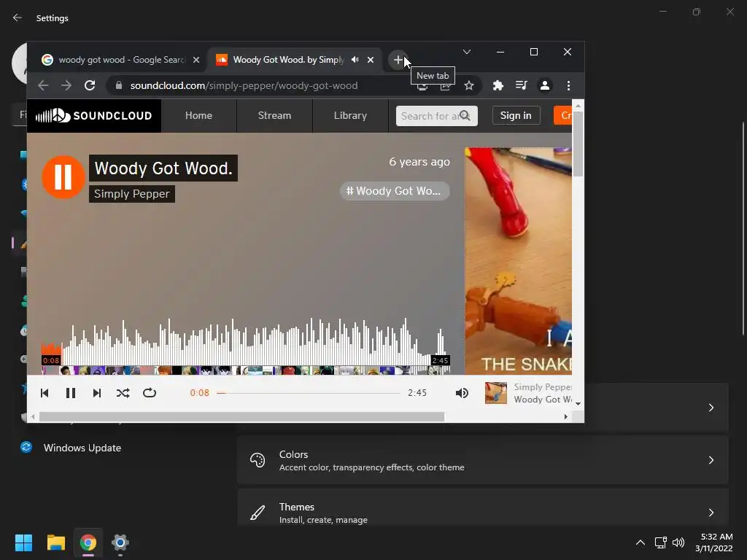This screenshot has height=560, width=747.
Task: Open the Windows Start menu
Action: tap(23, 542)
